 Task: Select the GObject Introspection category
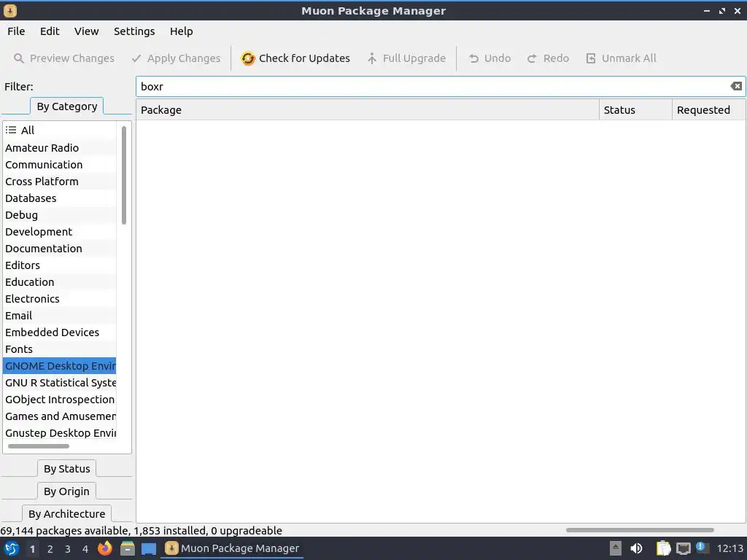click(x=60, y=400)
